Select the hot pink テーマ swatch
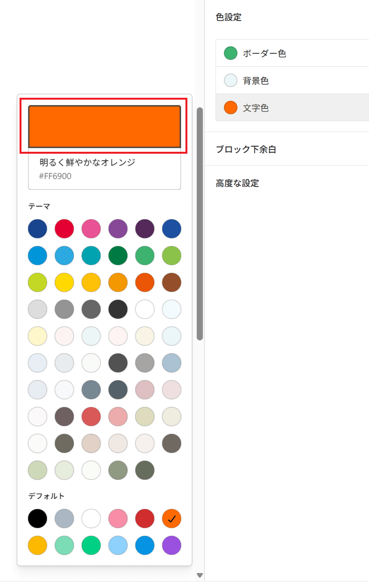The height and width of the screenshot is (588, 369). click(91, 229)
